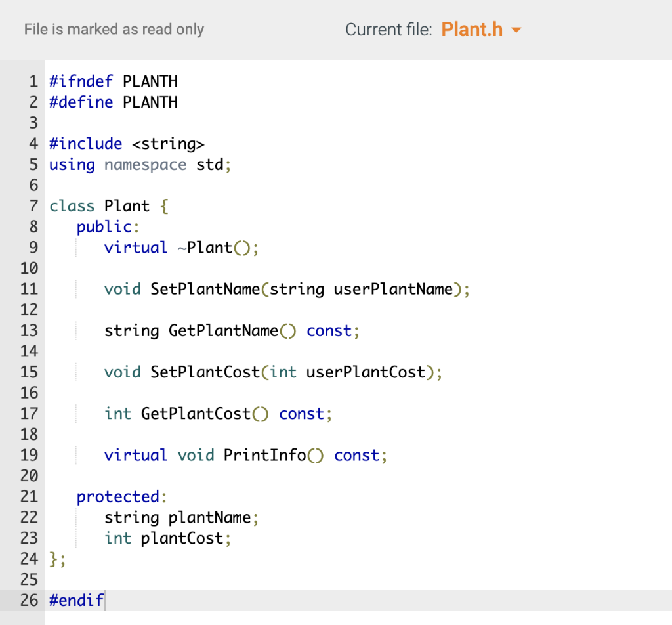Image resolution: width=672 pixels, height=625 pixels.
Task: Place cursor on the #endif directive
Action: tap(76, 600)
